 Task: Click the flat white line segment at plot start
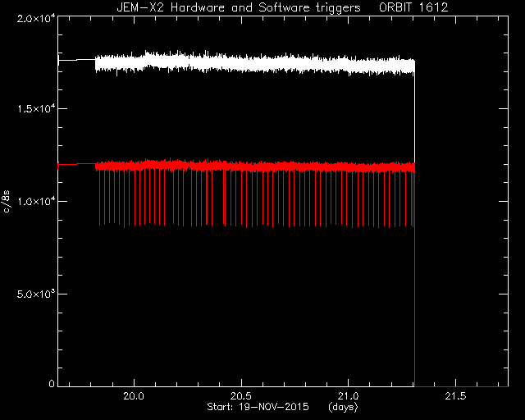(x=77, y=60)
